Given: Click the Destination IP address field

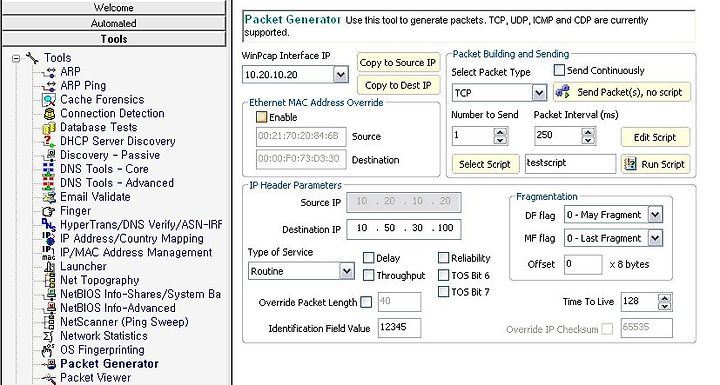Looking at the screenshot, I should [x=404, y=228].
